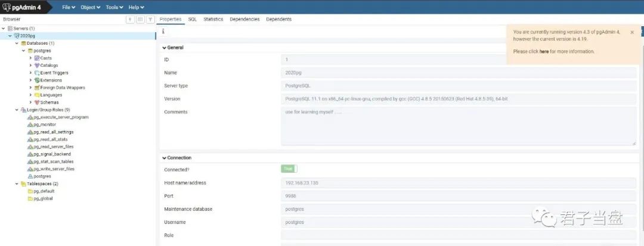This screenshot has width=644, height=246.
Task: Expand the Schemas tree node
Action: pyautogui.click(x=30, y=102)
